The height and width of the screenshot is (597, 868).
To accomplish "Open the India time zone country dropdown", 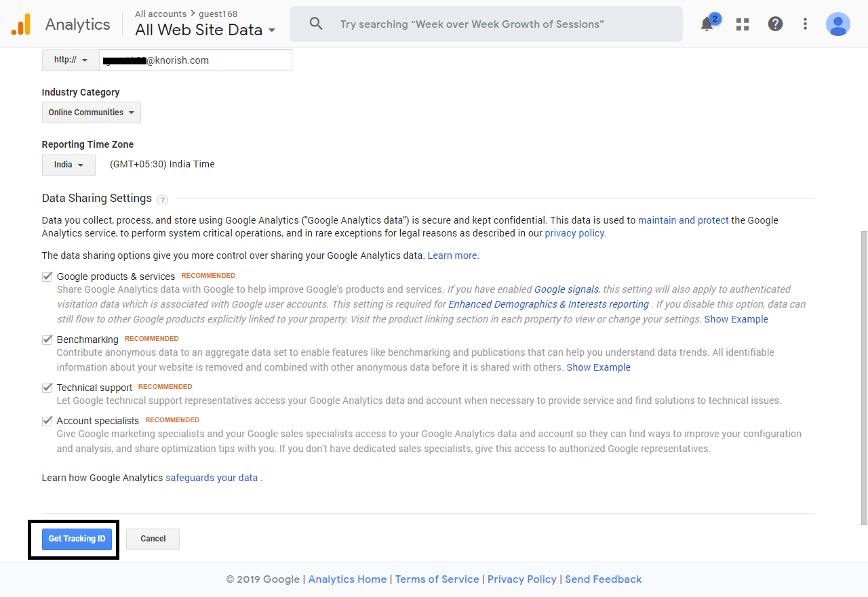I will pos(68,165).
